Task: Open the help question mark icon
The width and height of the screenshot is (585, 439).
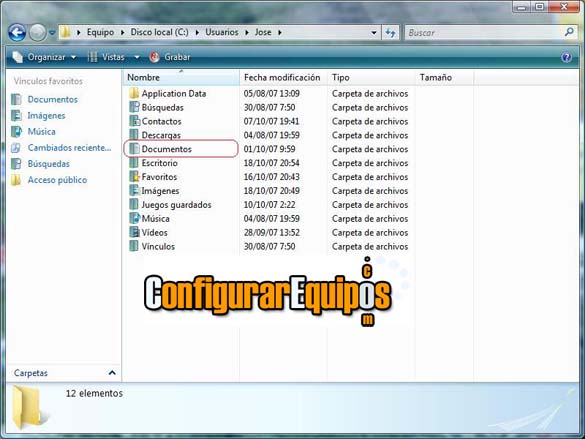Action: tap(566, 57)
